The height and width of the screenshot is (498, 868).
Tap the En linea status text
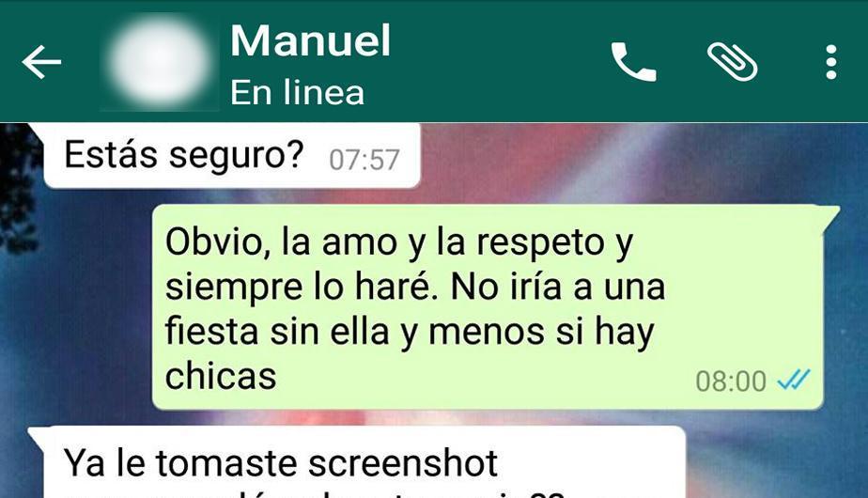click(x=297, y=92)
